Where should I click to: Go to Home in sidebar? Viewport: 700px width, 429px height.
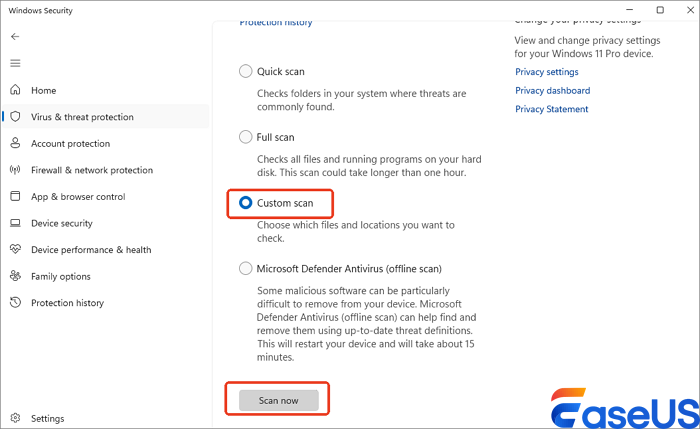click(x=106, y=90)
